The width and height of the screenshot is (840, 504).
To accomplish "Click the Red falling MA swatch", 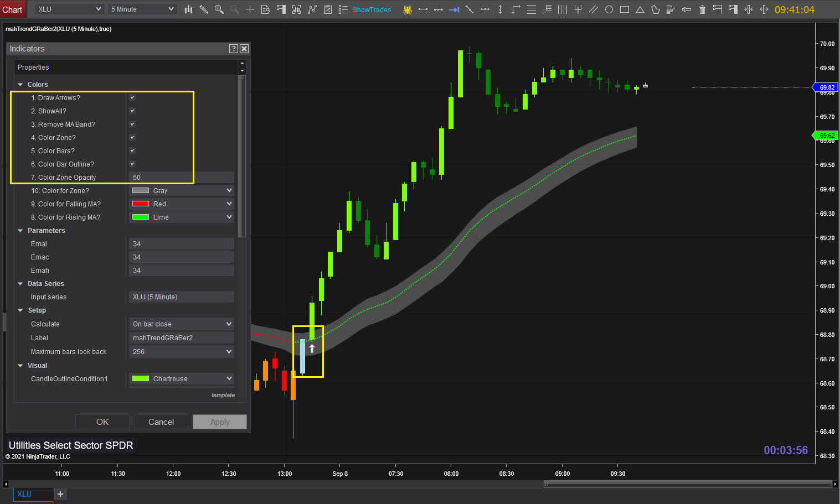I will (x=141, y=204).
